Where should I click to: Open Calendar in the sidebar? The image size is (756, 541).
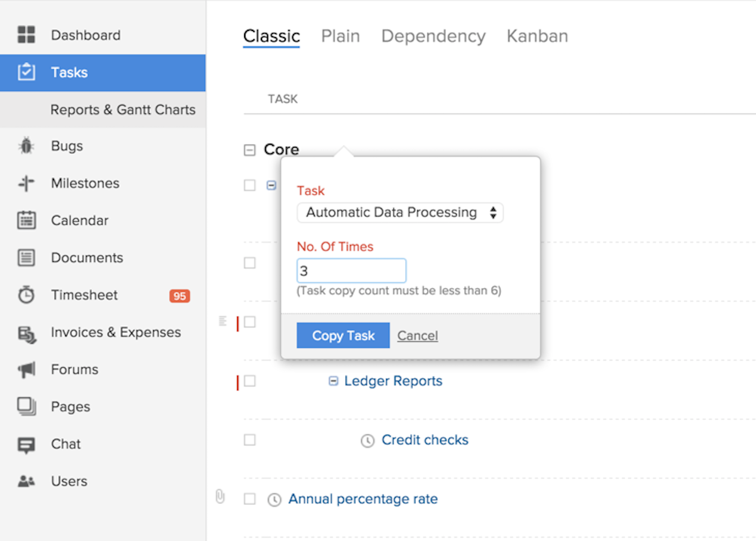click(80, 220)
